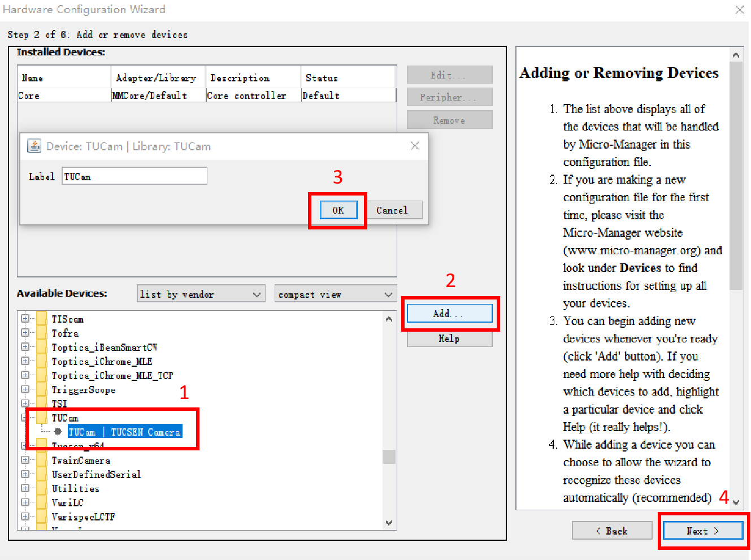Select the VarispecLCTF folder icon
Viewport: 751px width, 560px height.
coord(42,516)
